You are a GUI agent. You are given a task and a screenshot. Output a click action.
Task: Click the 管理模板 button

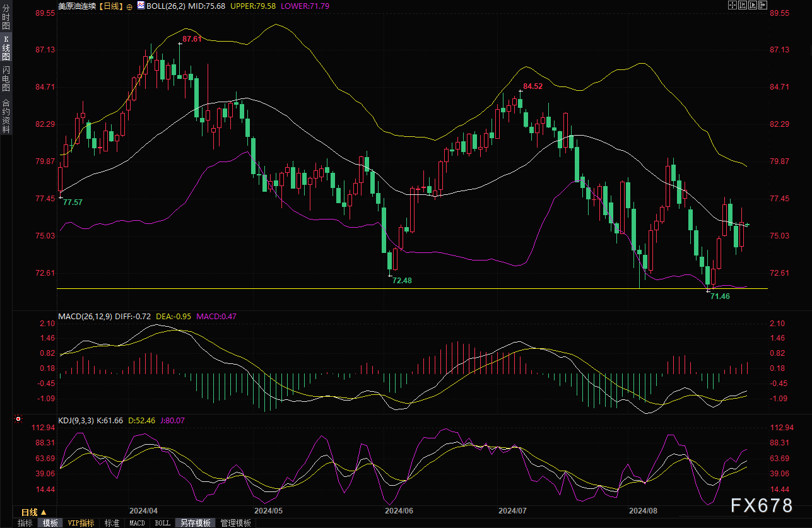[x=235, y=523]
